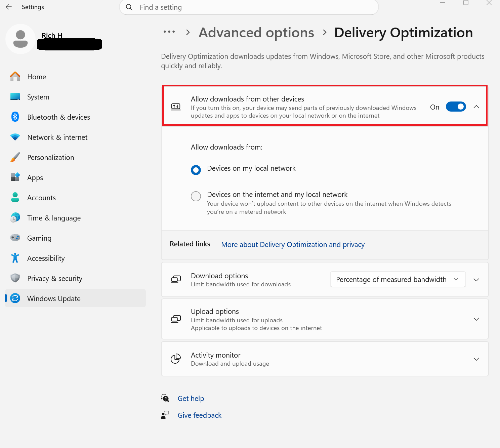Click the Accounts person icon

[15, 197]
